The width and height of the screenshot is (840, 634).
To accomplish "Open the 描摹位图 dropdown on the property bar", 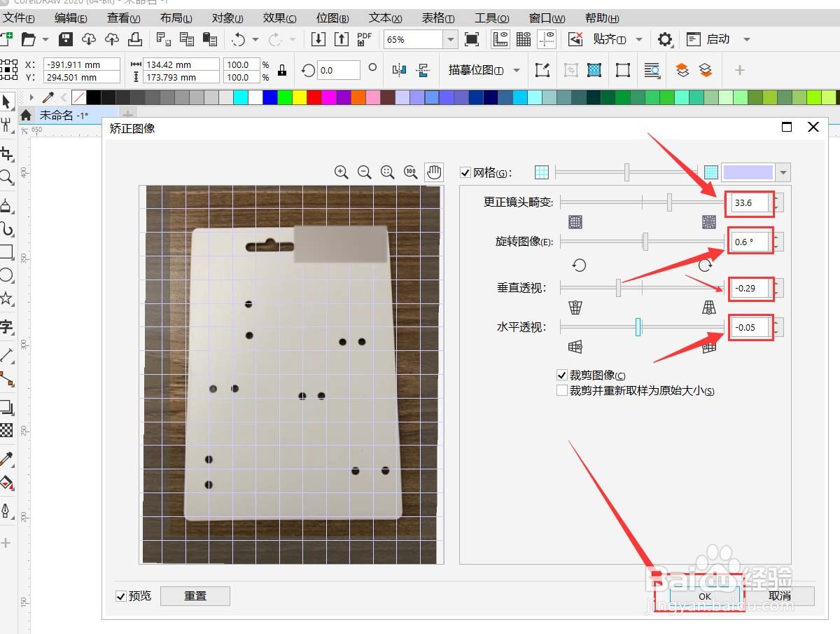I will tap(514, 70).
